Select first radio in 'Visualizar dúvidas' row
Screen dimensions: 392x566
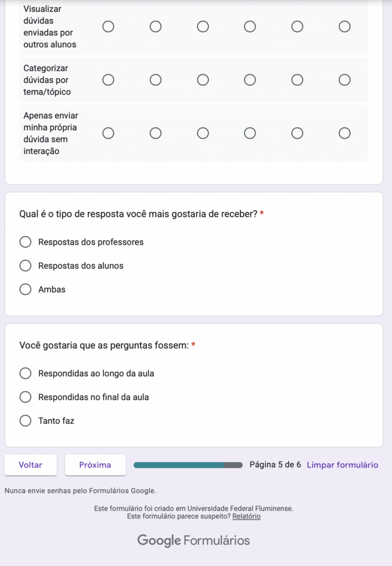point(108,27)
